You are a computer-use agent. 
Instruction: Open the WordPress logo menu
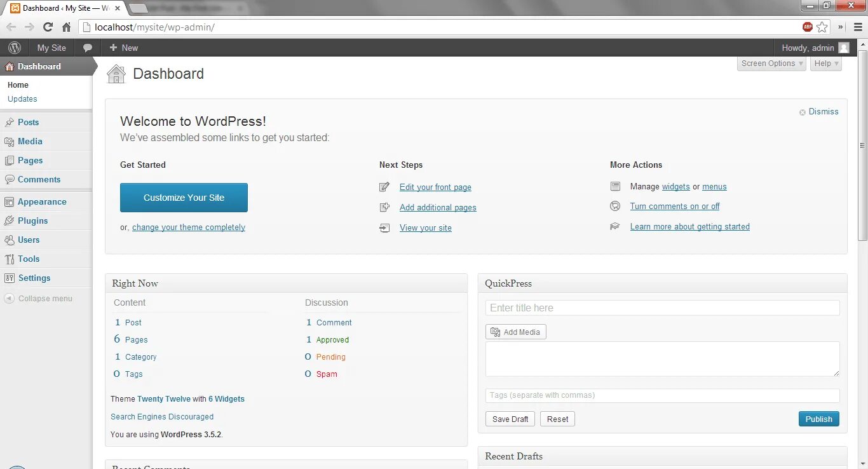click(x=15, y=48)
